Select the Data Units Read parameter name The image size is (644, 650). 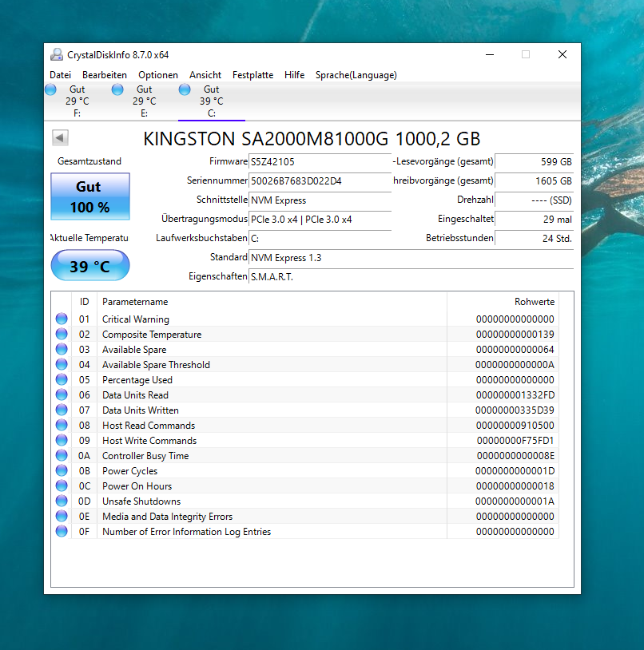pos(135,395)
